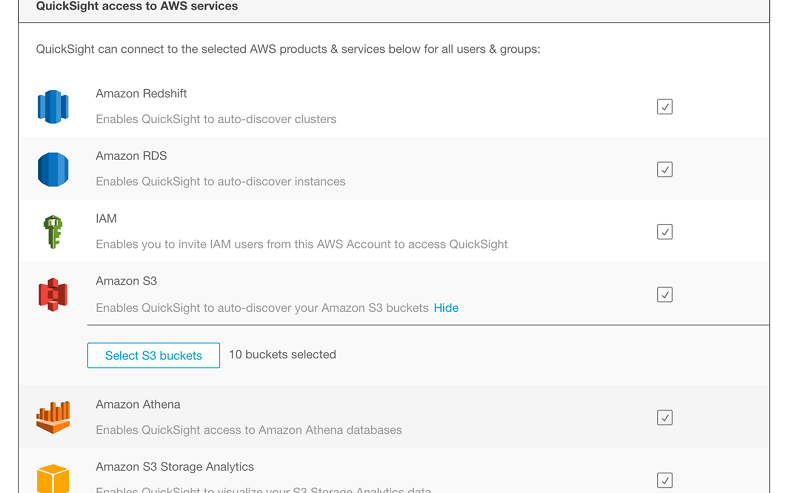Click the Amazon RDS service name
This screenshot has height=493, width=800.
[x=131, y=156]
